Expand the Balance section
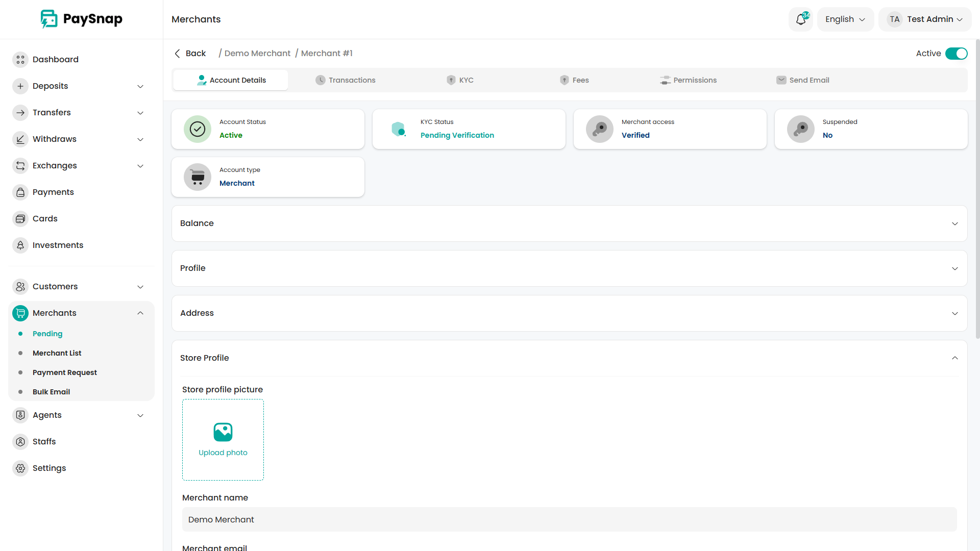This screenshot has width=980, height=551. (x=569, y=223)
